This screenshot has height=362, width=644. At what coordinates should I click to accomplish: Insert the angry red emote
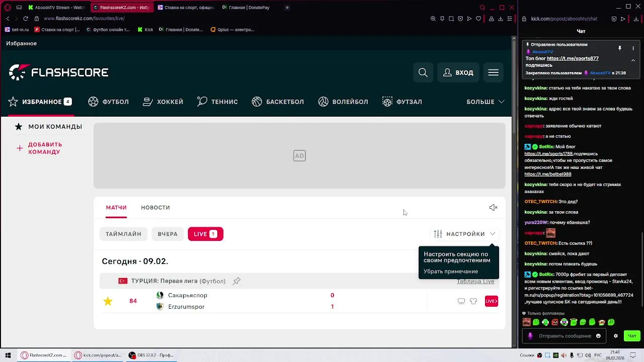coord(554,322)
